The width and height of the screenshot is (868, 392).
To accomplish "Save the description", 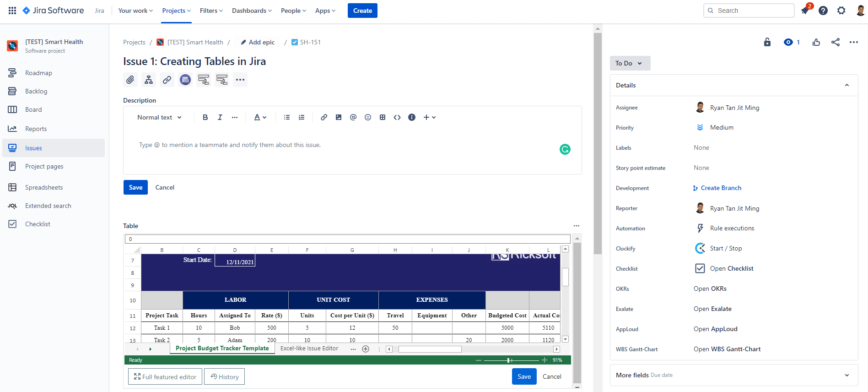I will click(x=135, y=187).
